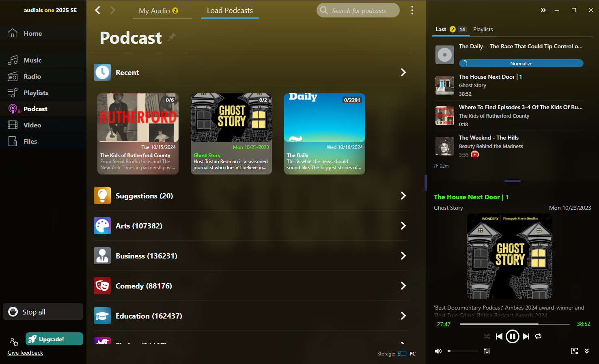Open The Daily podcast card
This screenshot has width=599, height=364.
pos(325,134)
